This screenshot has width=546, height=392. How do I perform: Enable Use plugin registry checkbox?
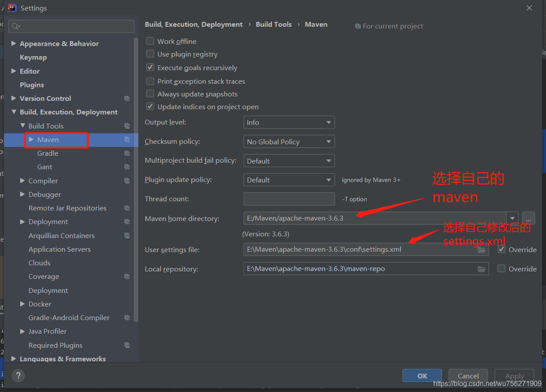pyautogui.click(x=150, y=54)
